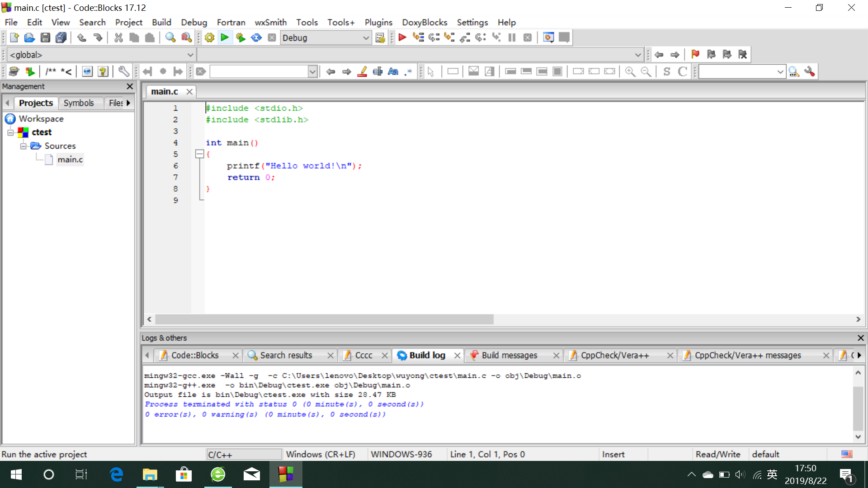Screen dimensions: 868x488
Task: Toggle highlight matches marker icon
Action: pos(362,71)
